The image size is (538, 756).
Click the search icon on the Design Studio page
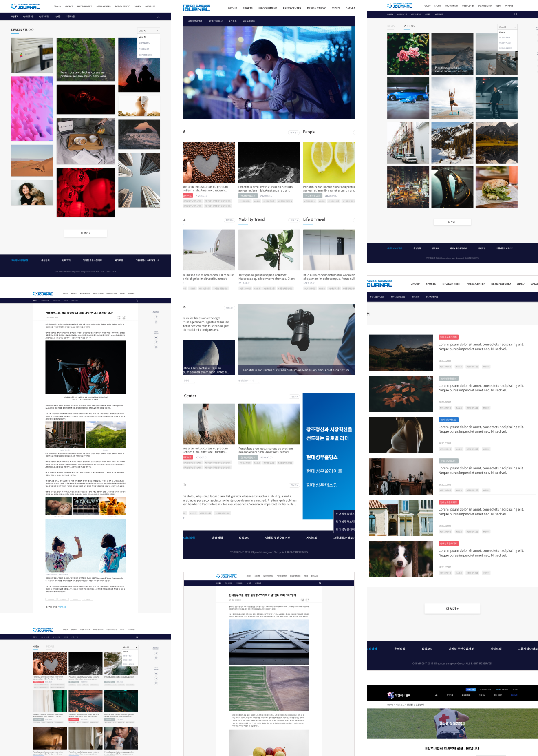tap(158, 16)
